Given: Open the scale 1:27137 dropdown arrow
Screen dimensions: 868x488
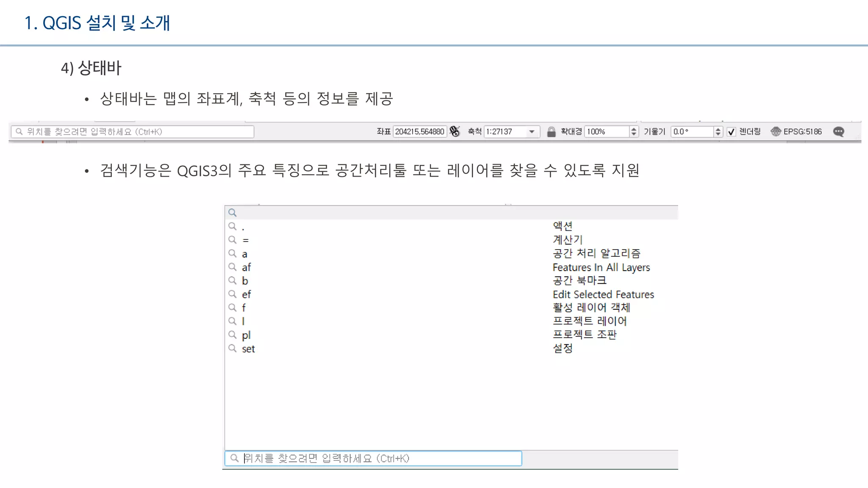Looking at the screenshot, I should [531, 132].
